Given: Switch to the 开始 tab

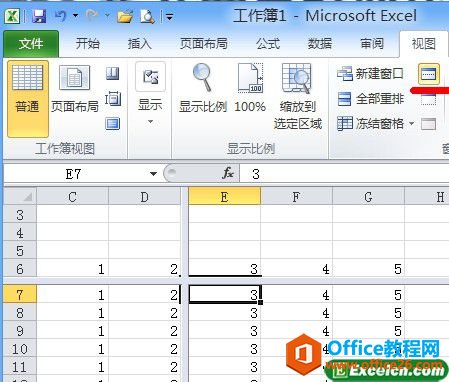Looking at the screenshot, I should pos(87,43).
